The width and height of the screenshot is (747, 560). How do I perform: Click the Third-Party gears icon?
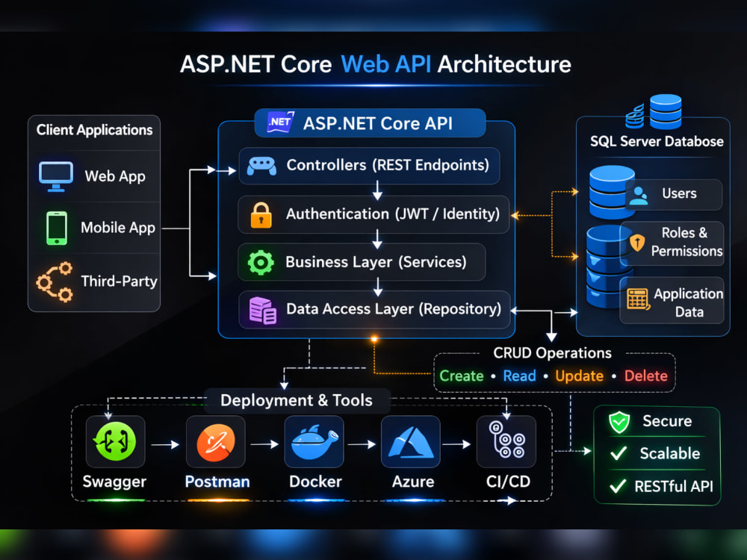[x=55, y=282]
